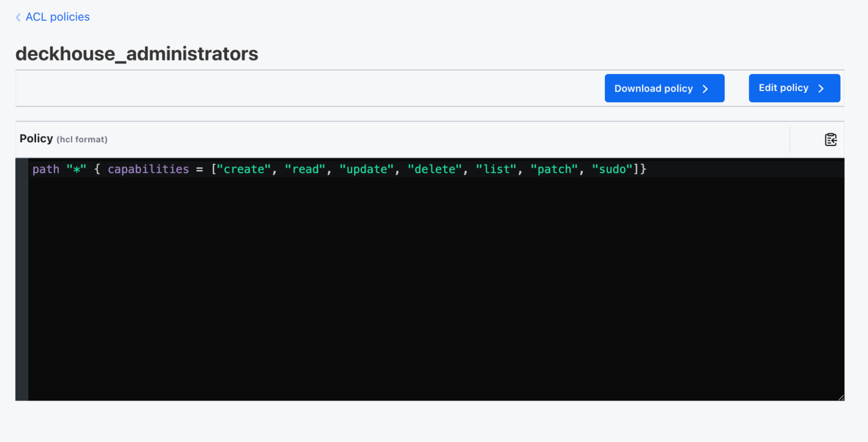
Task: Copy the policy to clipboard
Action: 830,140
